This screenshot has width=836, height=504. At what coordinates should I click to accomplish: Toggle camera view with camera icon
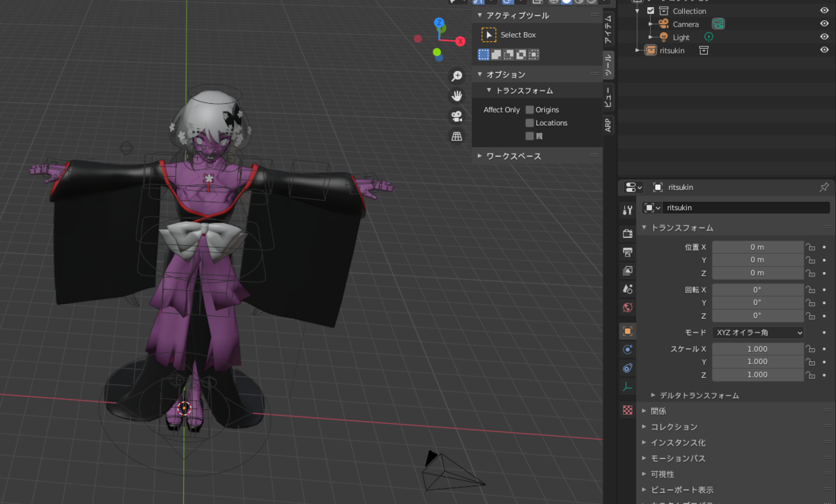tap(457, 116)
